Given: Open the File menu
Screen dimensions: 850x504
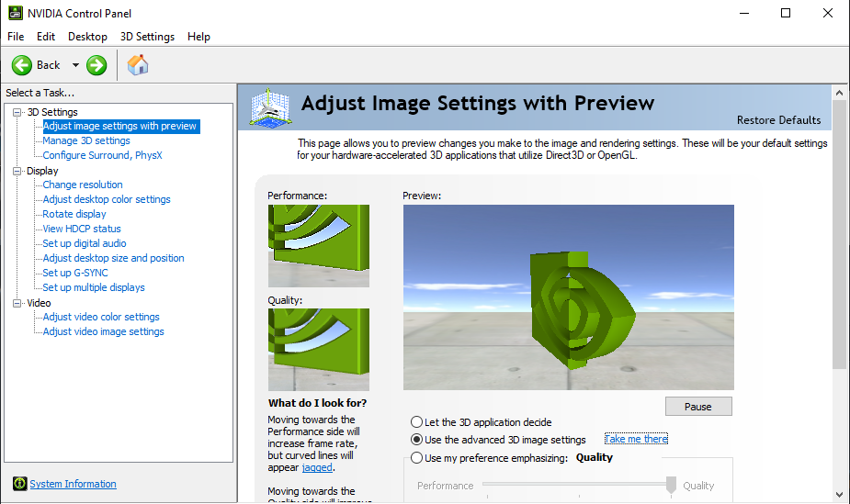Looking at the screenshot, I should point(16,37).
